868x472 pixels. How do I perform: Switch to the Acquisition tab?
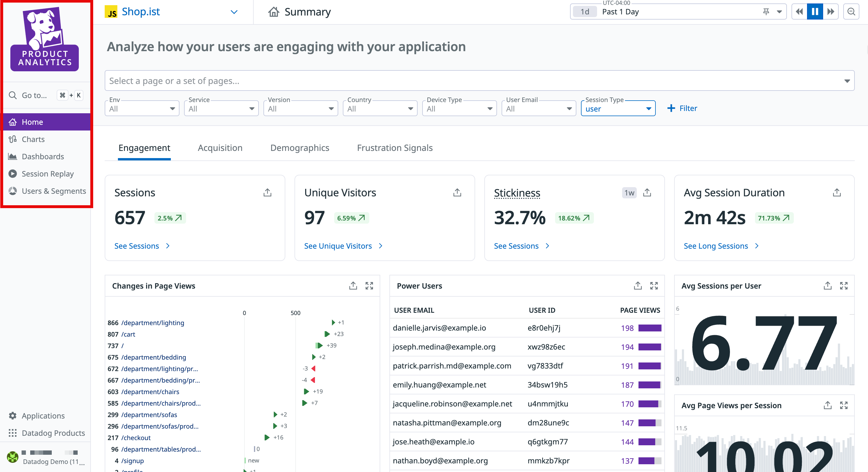(x=220, y=148)
